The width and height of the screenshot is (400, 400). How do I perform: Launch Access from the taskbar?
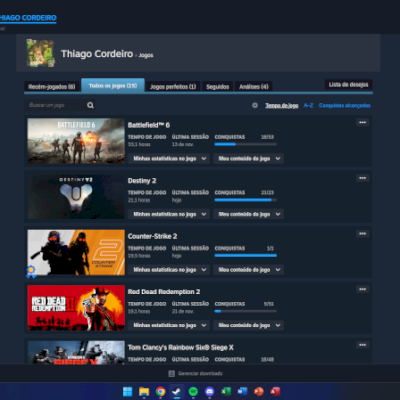275,391
